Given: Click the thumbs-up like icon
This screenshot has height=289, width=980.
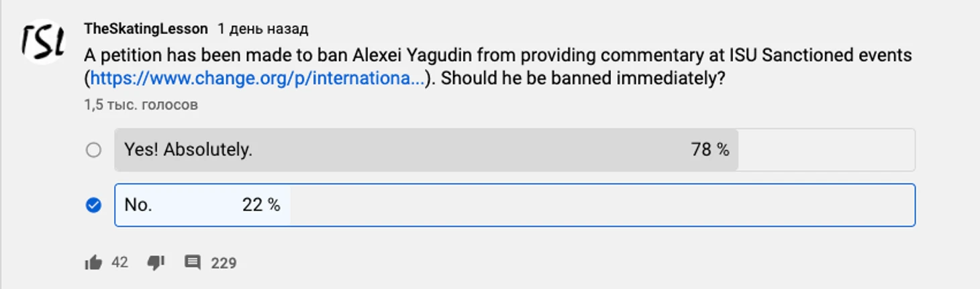Looking at the screenshot, I should (93, 262).
